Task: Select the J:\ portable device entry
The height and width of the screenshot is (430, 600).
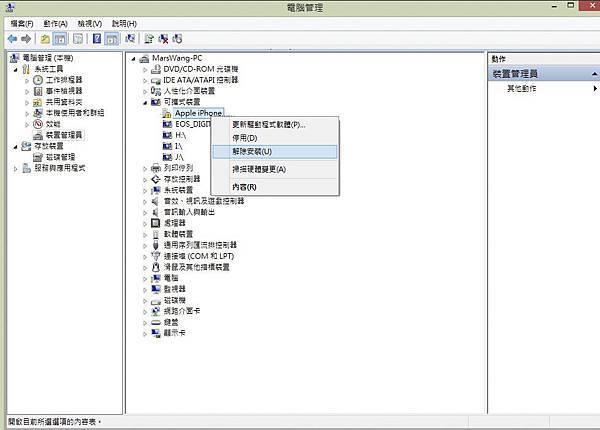Action: pyautogui.click(x=179, y=157)
